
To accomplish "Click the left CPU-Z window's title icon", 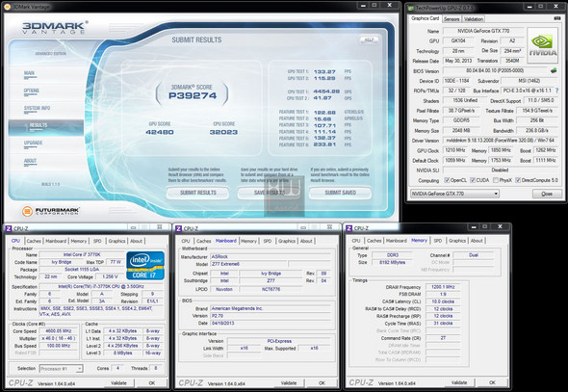I will click(x=9, y=228).
